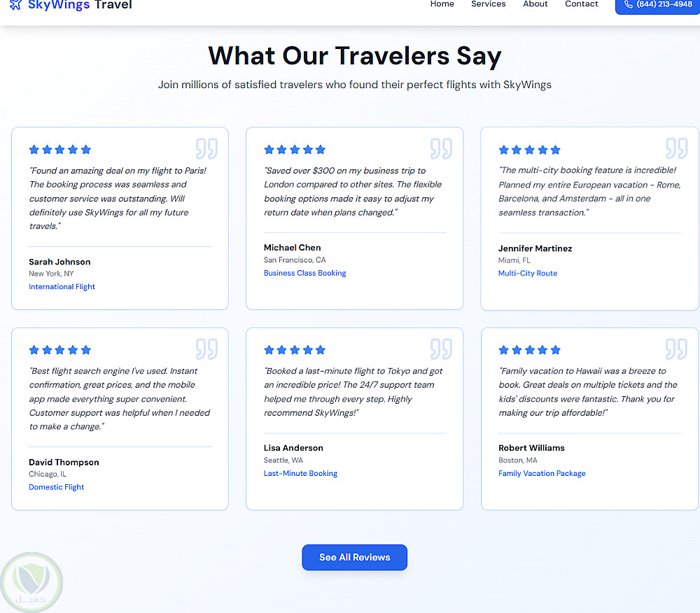The height and width of the screenshot is (613, 700).
Task: Click the SkyWings Travel brand name
Action: [80, 6]
